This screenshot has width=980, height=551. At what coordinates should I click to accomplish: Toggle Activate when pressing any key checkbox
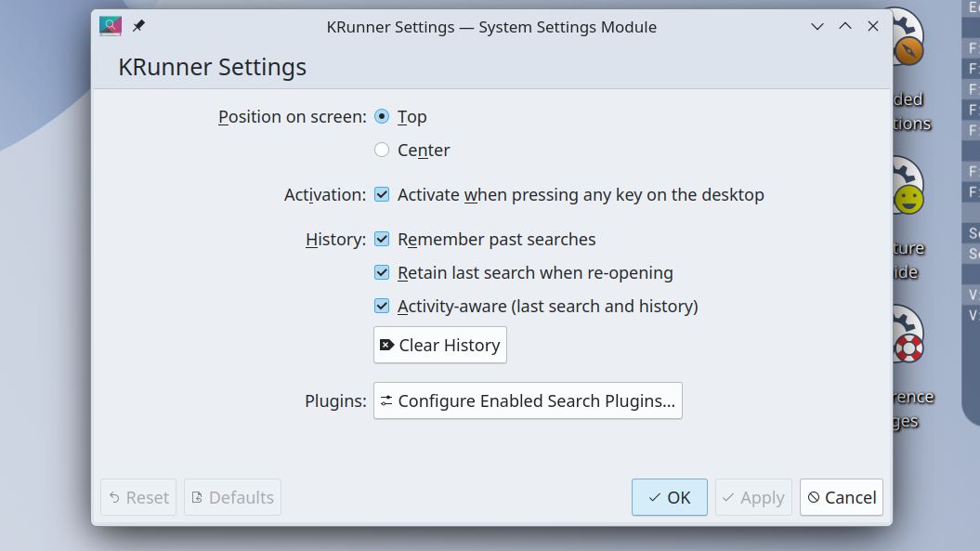point(382,194)
